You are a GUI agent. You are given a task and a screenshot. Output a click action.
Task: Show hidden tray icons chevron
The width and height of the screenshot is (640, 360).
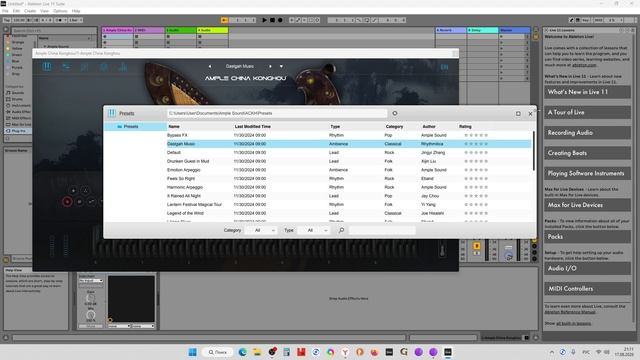click(552, 352)
